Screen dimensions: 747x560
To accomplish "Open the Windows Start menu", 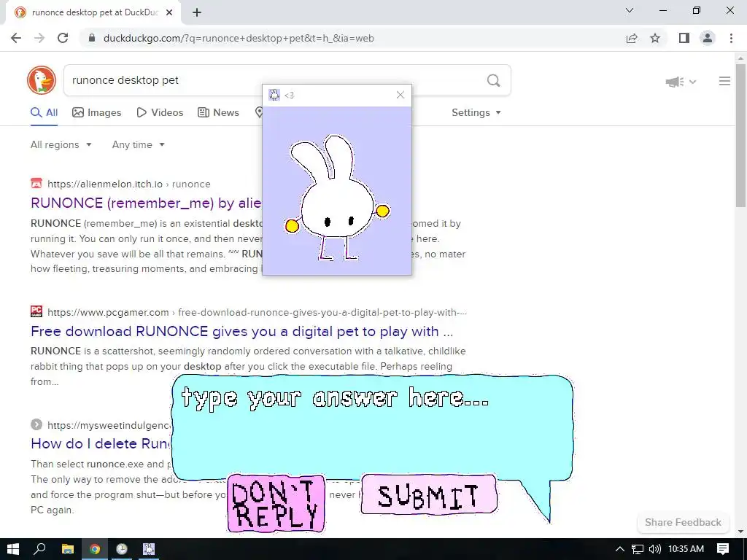I will (13, 549).
